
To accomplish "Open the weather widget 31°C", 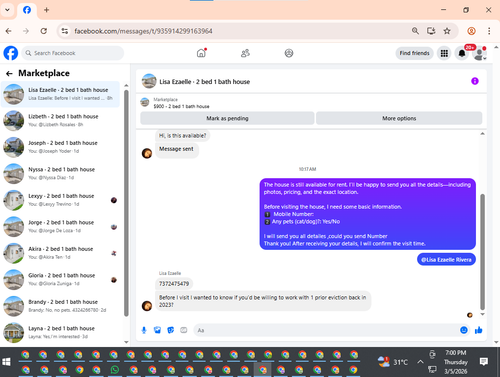I will pyautogui.click(x=393, y=362).
